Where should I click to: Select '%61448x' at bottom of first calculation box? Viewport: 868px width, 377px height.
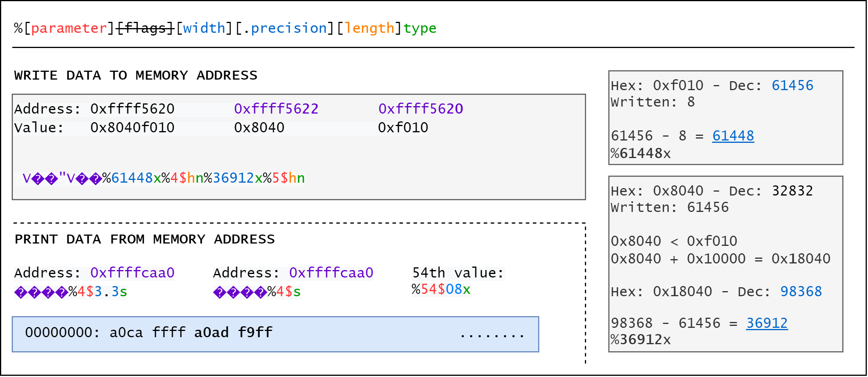point(641,153)
